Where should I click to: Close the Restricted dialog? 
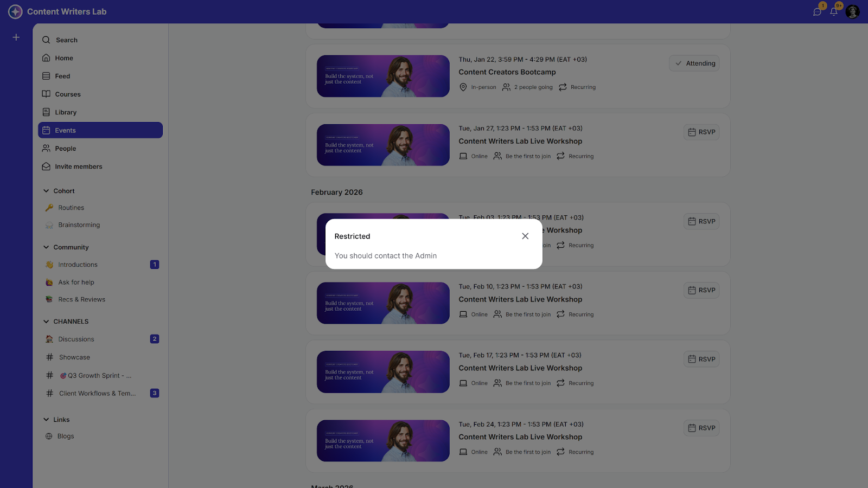(525, 236)
